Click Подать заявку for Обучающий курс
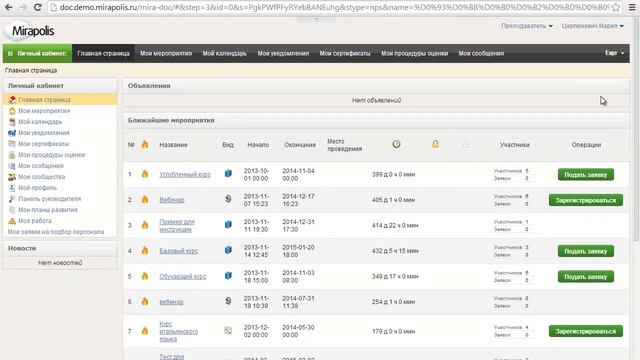The width and height of the screenshot is (640, 360). click(x=586, y=276)
